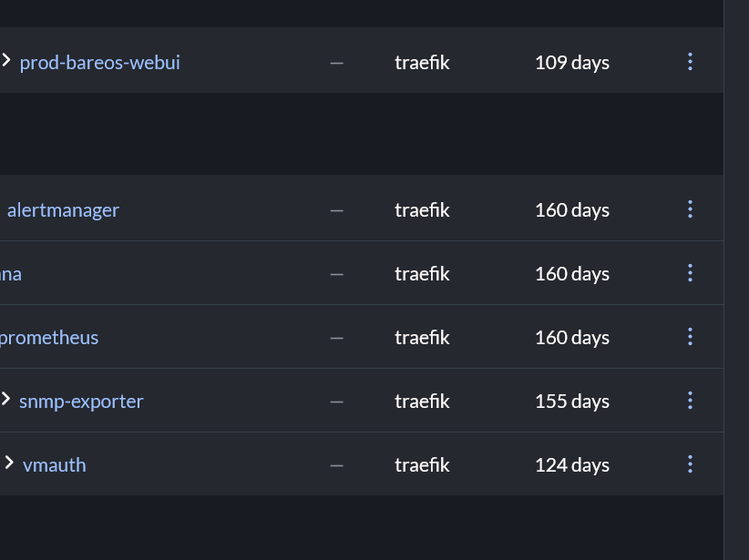Image resolution: width=749 pixels, height=560 pixels.
Task: Click the 155 days age cell
Action: point(572,401)
